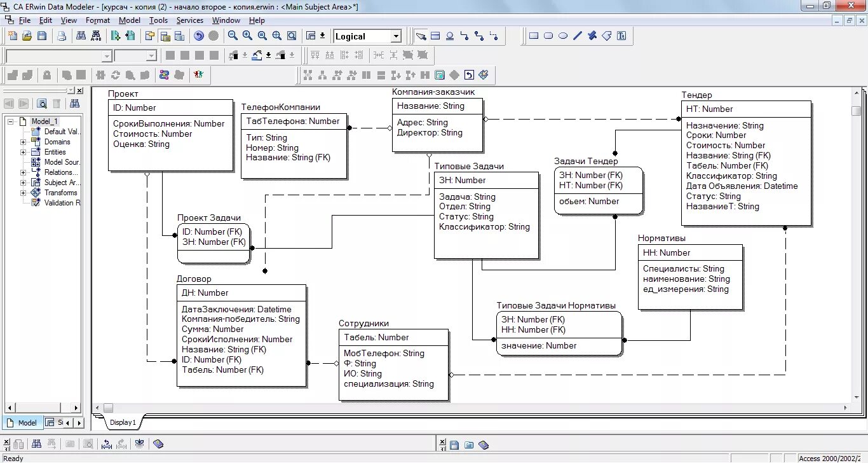Click the Undo round arrow icon
This screenshot has height=463, width=868.
(199, 36)
